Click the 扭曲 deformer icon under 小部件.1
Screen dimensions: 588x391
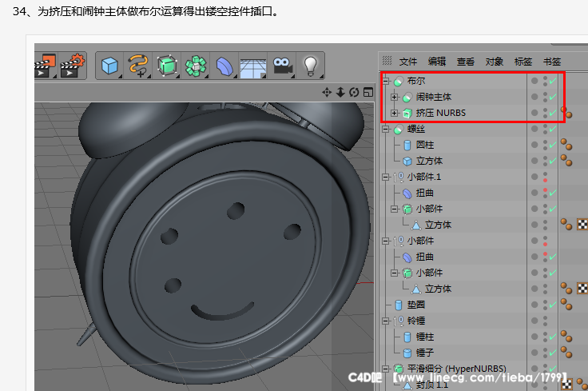coord(407,194)
